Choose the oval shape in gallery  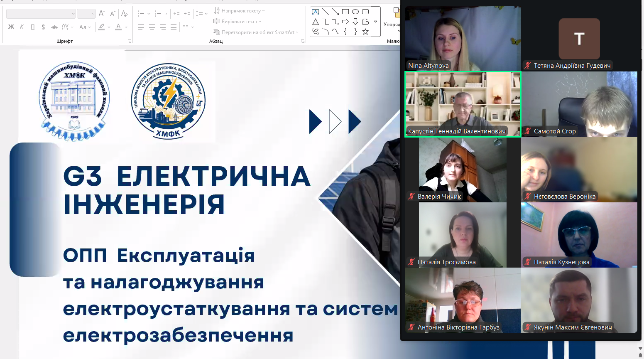(355, 12)
